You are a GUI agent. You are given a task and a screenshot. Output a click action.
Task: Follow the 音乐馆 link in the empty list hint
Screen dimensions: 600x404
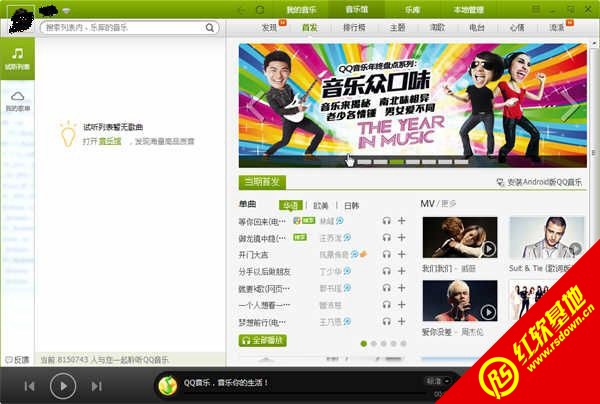click(110, 141)
